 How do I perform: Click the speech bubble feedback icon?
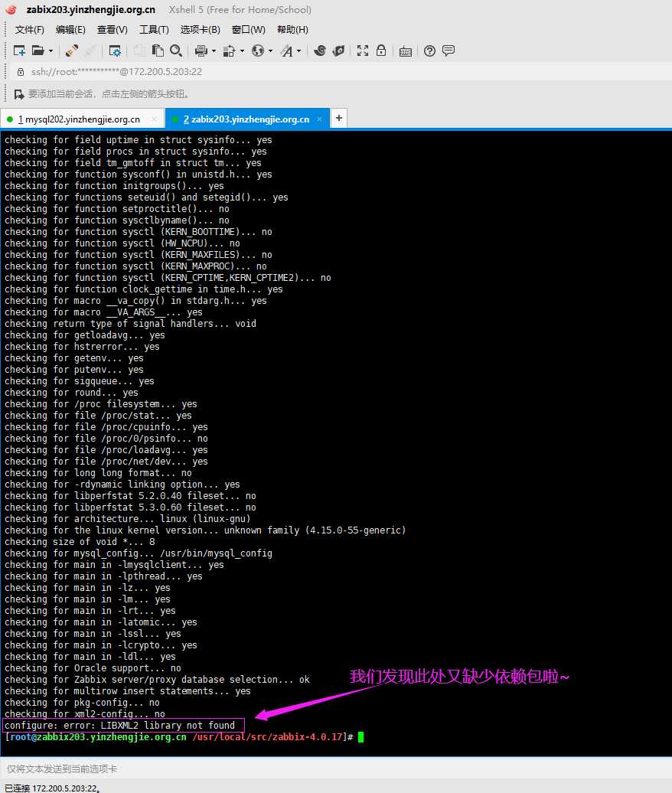[x=449, y=51]
